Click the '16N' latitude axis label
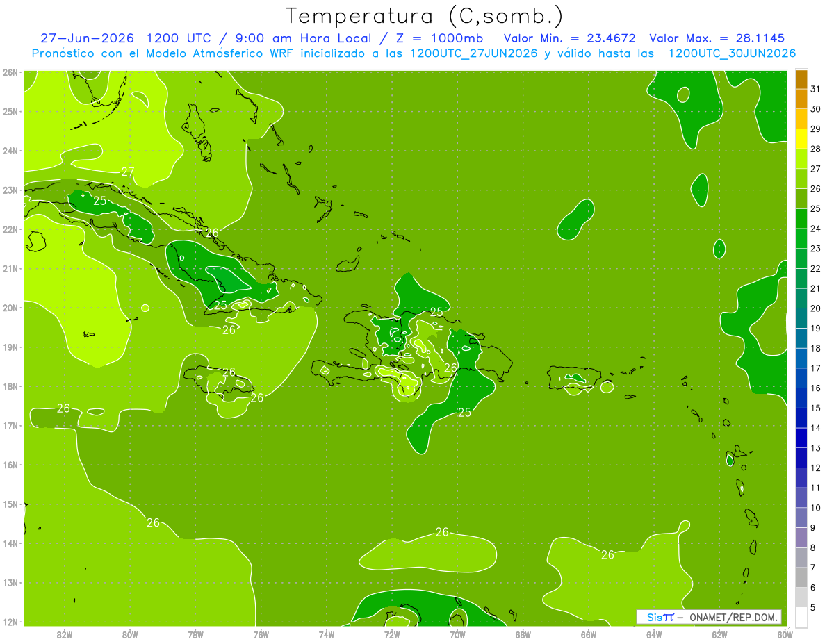 (10, 465)
